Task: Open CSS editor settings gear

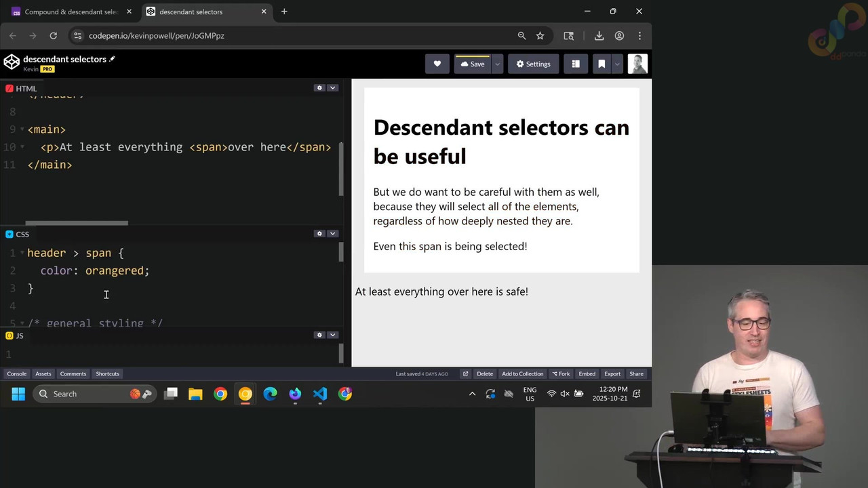Action: pos(319,234)
